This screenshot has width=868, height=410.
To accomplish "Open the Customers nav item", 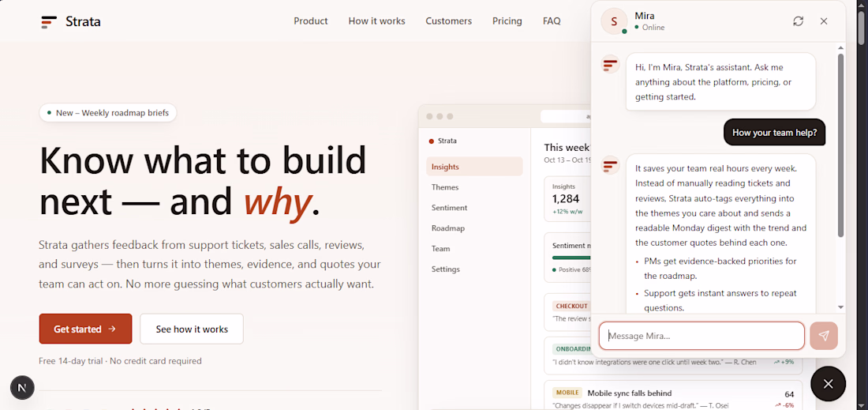I will pos(448,21).
